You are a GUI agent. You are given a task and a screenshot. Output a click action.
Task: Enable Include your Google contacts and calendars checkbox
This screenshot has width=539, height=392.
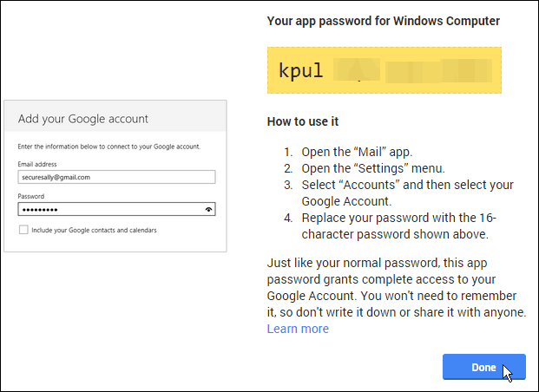pyautogui.click(x=23, y=230)
